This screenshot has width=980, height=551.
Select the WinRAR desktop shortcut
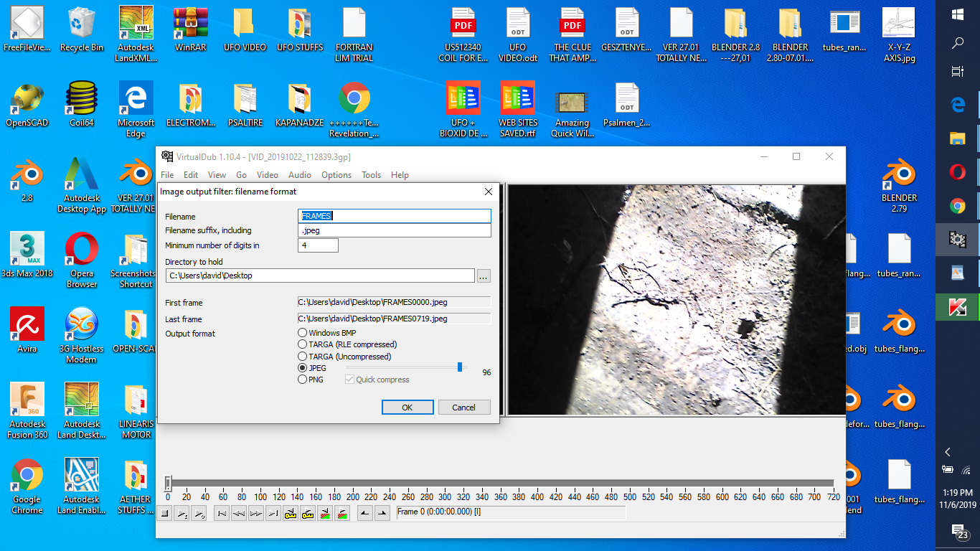click(x=191, y=30)
